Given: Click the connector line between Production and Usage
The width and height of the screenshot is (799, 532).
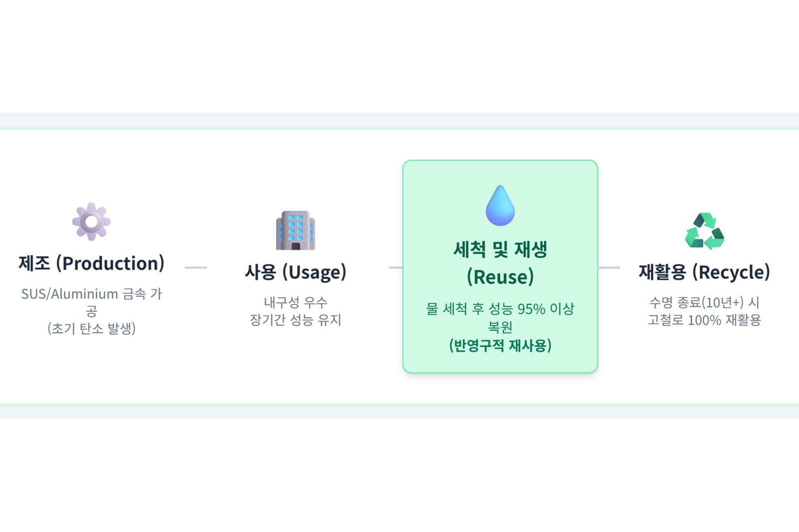Looking at the screenshot, I should (x=196, y=267).
